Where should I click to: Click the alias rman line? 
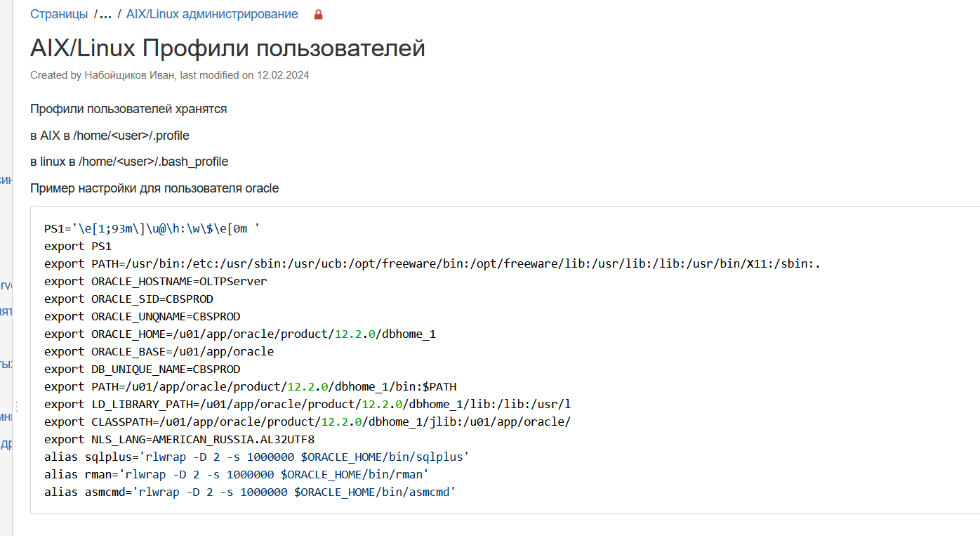coord(236,474)
